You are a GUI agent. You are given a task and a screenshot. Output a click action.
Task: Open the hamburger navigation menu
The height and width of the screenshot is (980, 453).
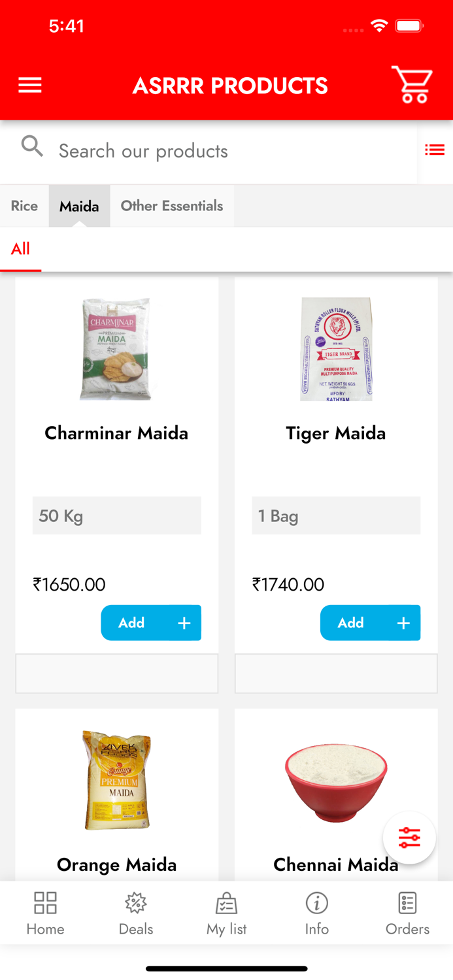pos(29,85)
